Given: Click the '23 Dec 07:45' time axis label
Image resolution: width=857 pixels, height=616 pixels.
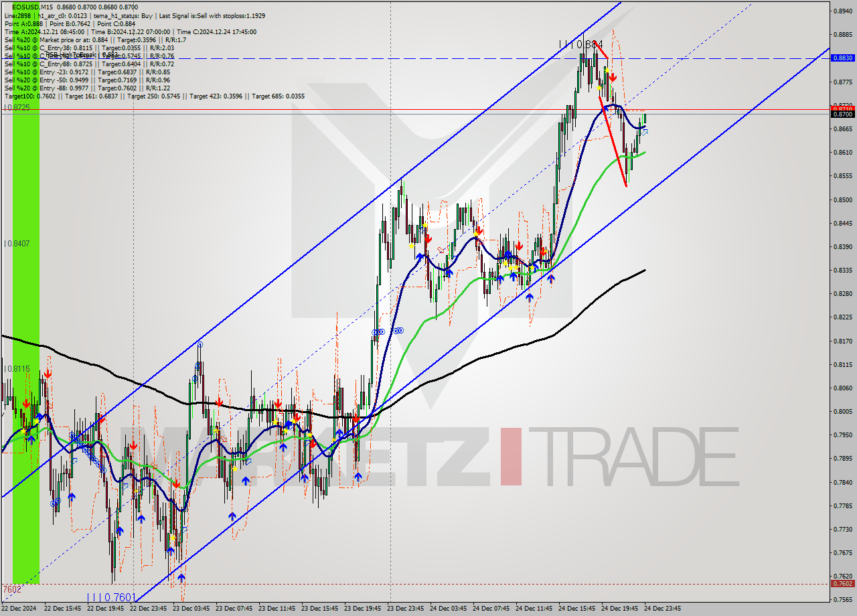Looking at the screenshot, I should click(234, 609).
